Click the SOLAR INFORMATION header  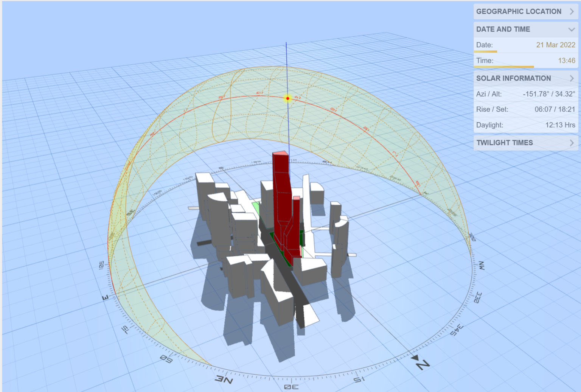click(x=514, y=78)
